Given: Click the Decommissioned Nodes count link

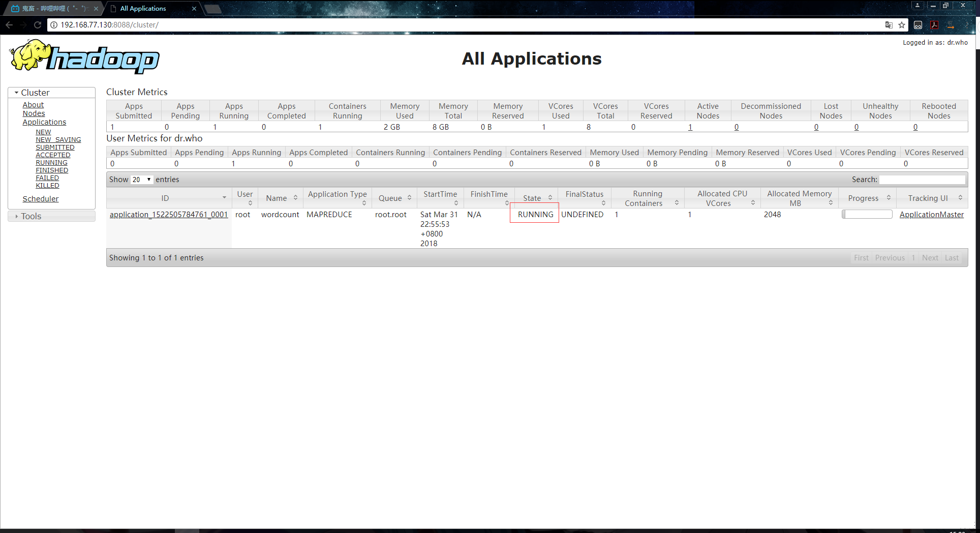Looking at the screenshot, I should click(x=737, y=127).
